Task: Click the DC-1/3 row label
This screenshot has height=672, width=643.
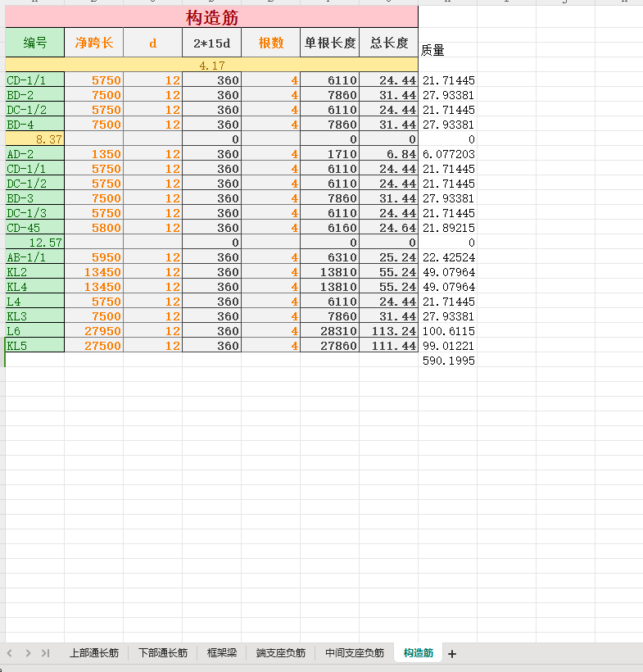Action: click(34, 212)
